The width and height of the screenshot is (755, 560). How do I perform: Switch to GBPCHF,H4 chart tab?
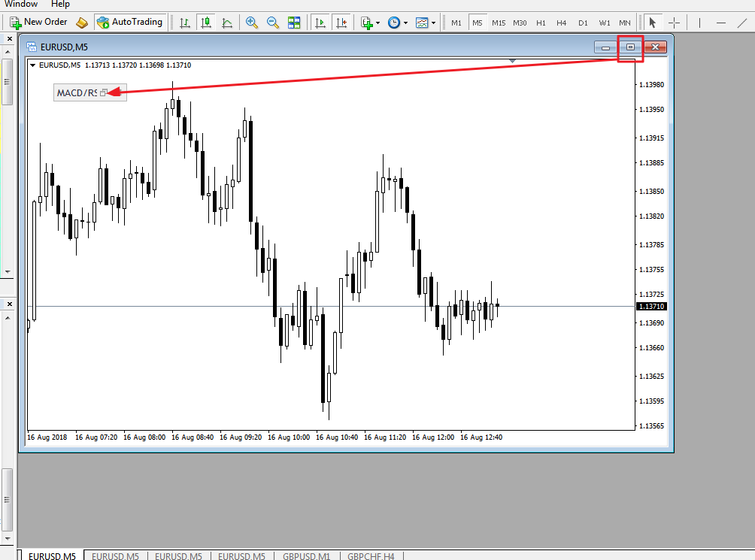pyautogui.click(x=371, y=555)
